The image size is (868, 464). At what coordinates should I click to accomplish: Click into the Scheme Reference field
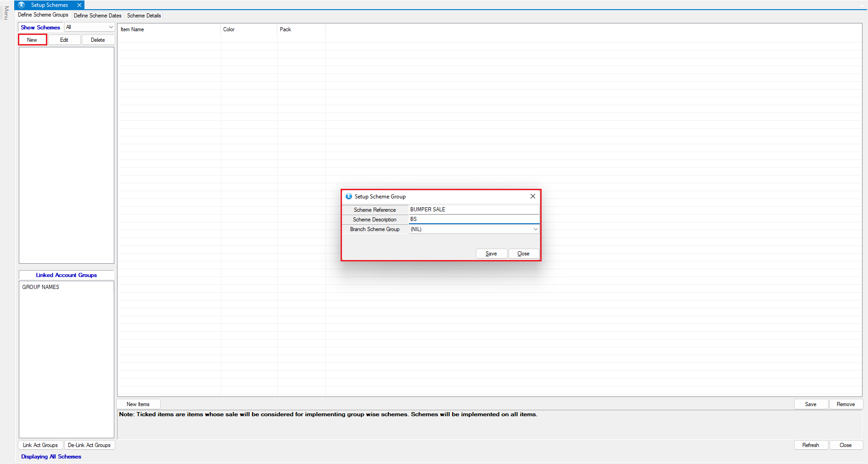(x=473, y=209)
